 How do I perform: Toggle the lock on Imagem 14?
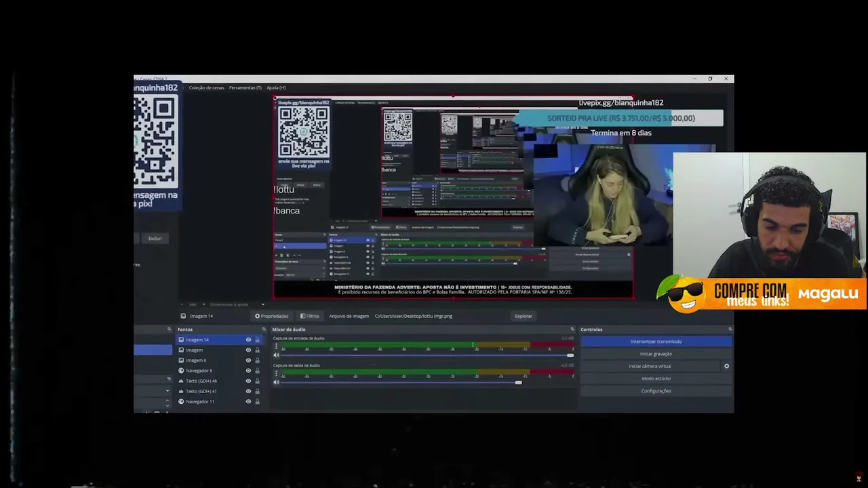(x=257, y=340)
